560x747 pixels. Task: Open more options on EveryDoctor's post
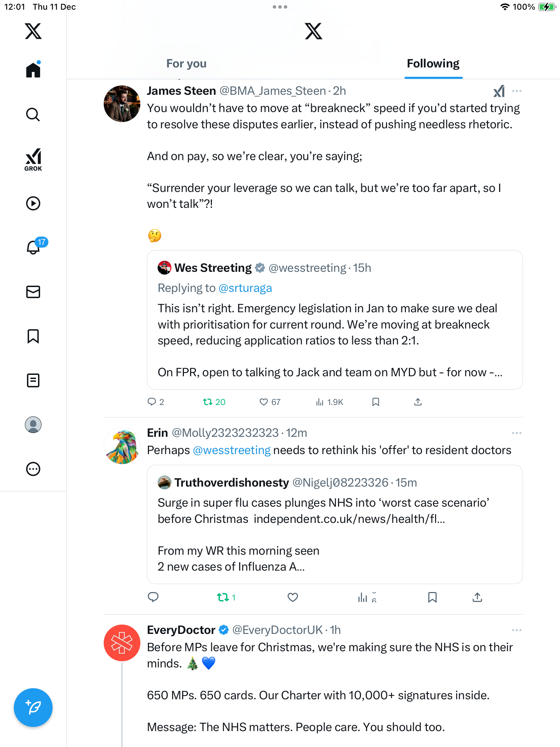pos(517,630)
